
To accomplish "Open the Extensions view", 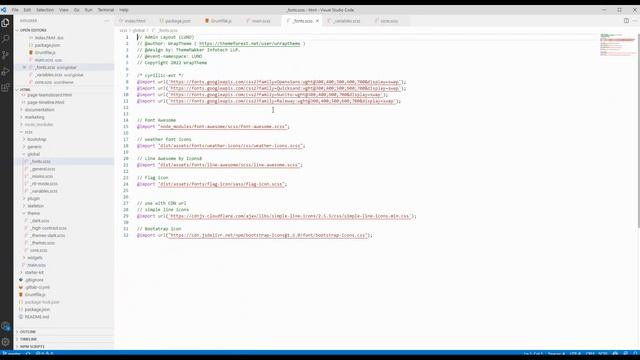I will [x=5, y=87].
